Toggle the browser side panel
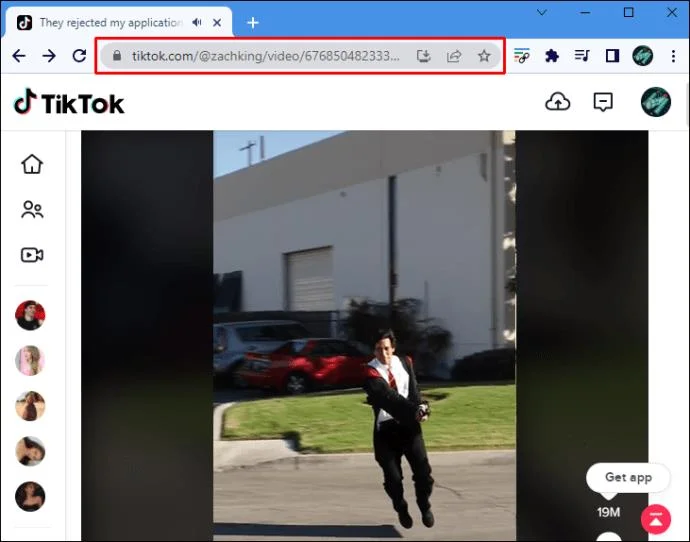 click(612, 56)
